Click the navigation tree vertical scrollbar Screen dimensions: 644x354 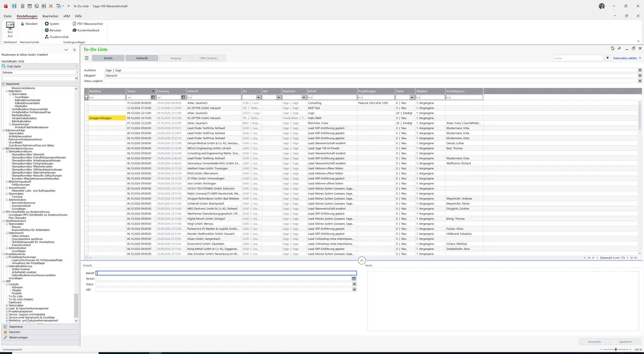point(76,306)
